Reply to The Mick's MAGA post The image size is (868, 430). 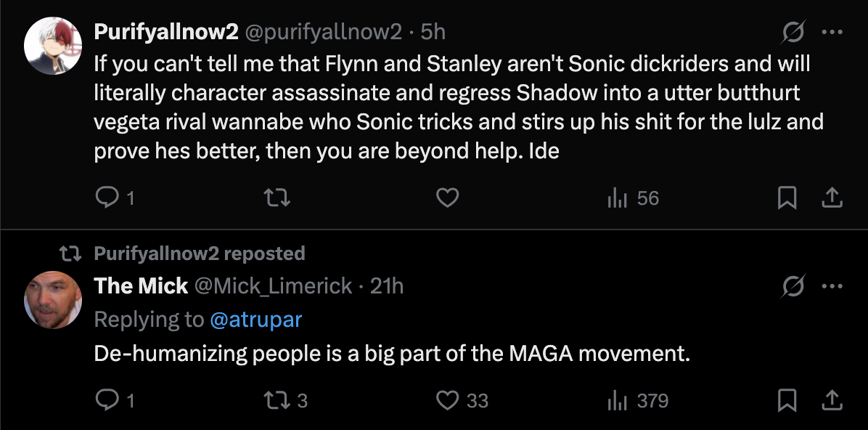107,400
